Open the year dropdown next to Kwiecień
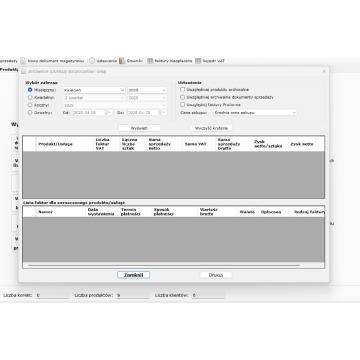Viewport: 360px width, 360px height. (147, 90)
